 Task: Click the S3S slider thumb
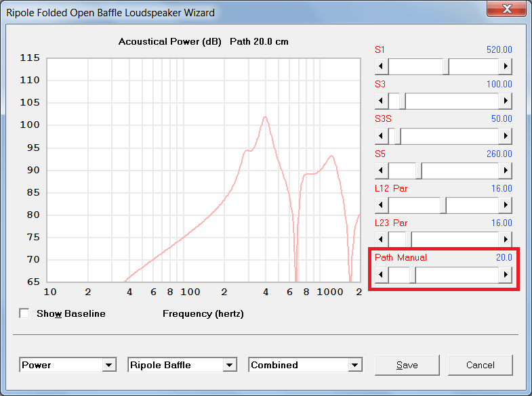pos(398,136)
